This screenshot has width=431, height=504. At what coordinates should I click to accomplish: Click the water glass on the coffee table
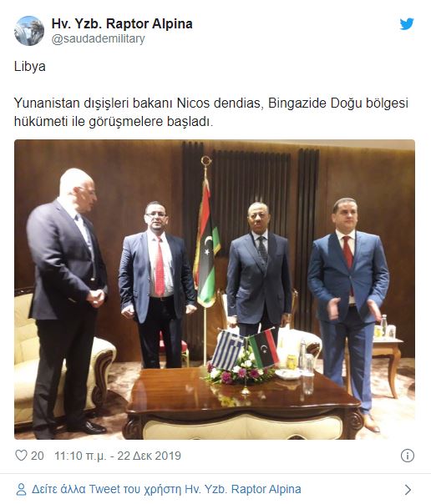click(308, 374)
